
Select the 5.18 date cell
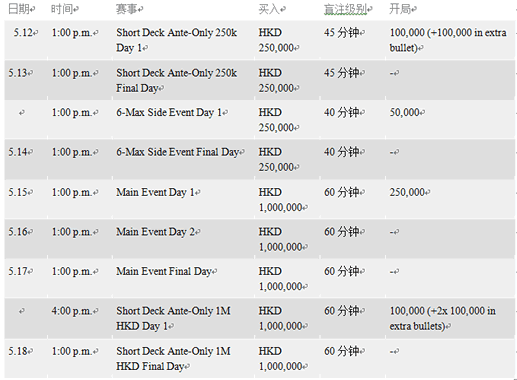click(x=18, y=351)
